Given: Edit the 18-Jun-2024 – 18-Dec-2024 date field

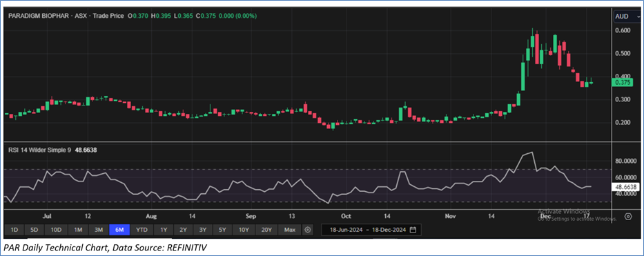Looking at the screenshot, I should pyautogui.click(x=371, y=230).
